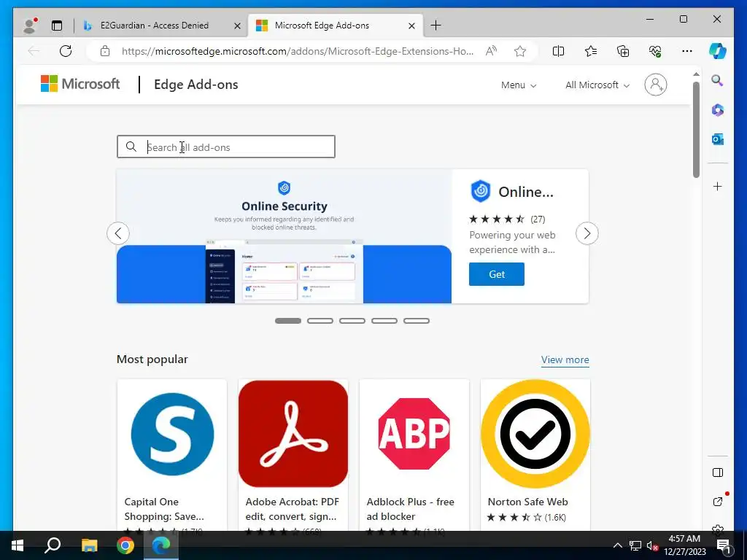Image resolution: width=747 pixels, height=560 pixels.
Task: Open View more for Most popular
Action: pos(565,359)
